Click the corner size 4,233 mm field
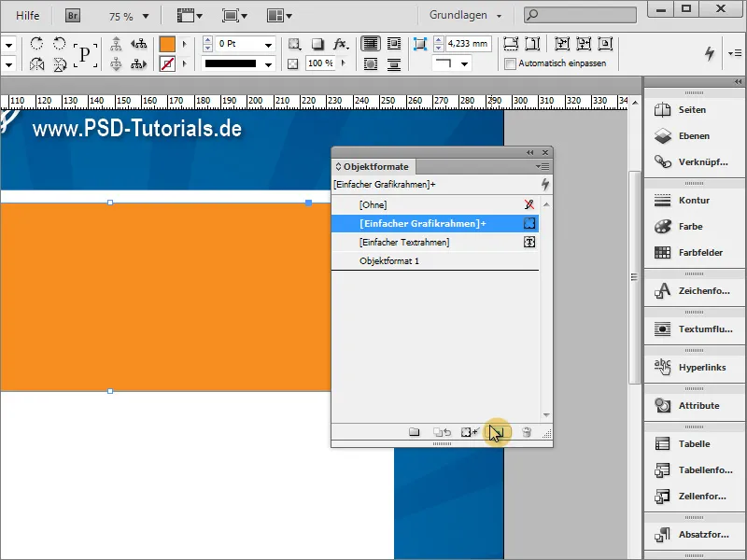 point(469,44)
